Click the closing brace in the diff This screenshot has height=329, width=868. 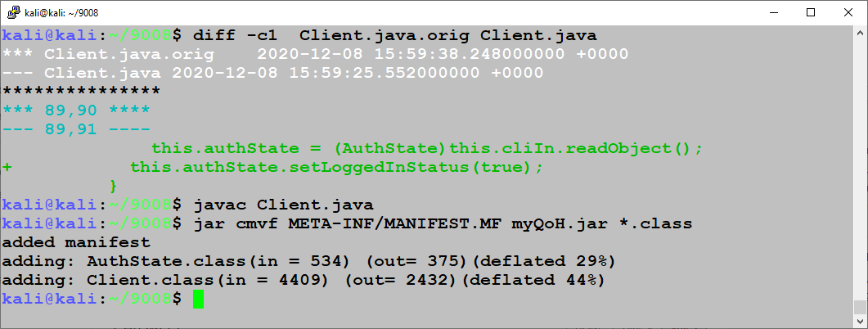(x=114, y=186)
